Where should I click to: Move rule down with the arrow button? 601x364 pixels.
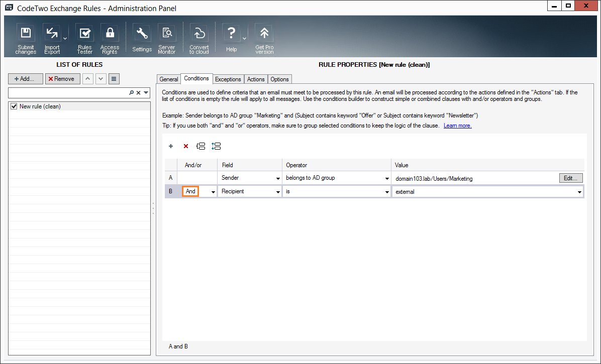[x=101, y=79]
